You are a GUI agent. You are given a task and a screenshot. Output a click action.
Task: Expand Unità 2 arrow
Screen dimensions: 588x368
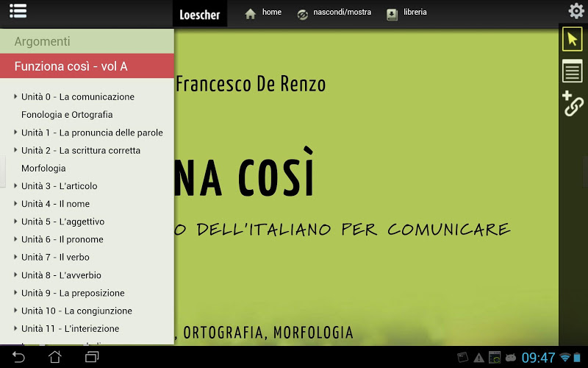point(15,150)
